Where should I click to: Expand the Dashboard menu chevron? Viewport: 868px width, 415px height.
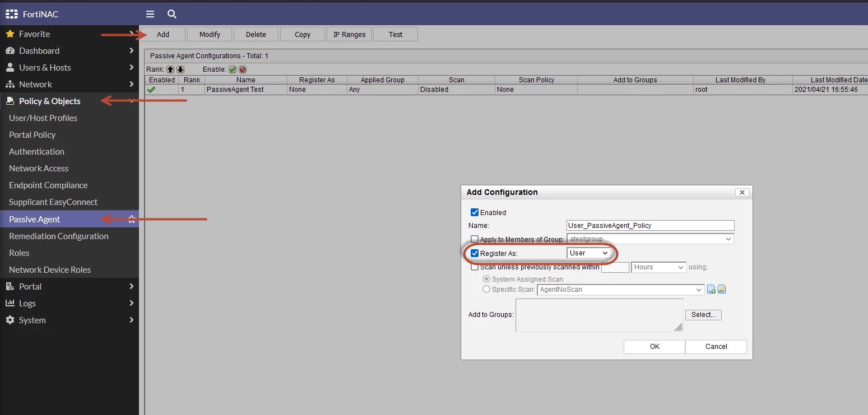[x=132, y=51]
